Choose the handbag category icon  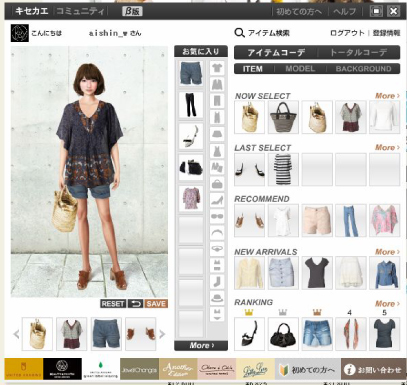pyautogui.click(x=217, y=184)
